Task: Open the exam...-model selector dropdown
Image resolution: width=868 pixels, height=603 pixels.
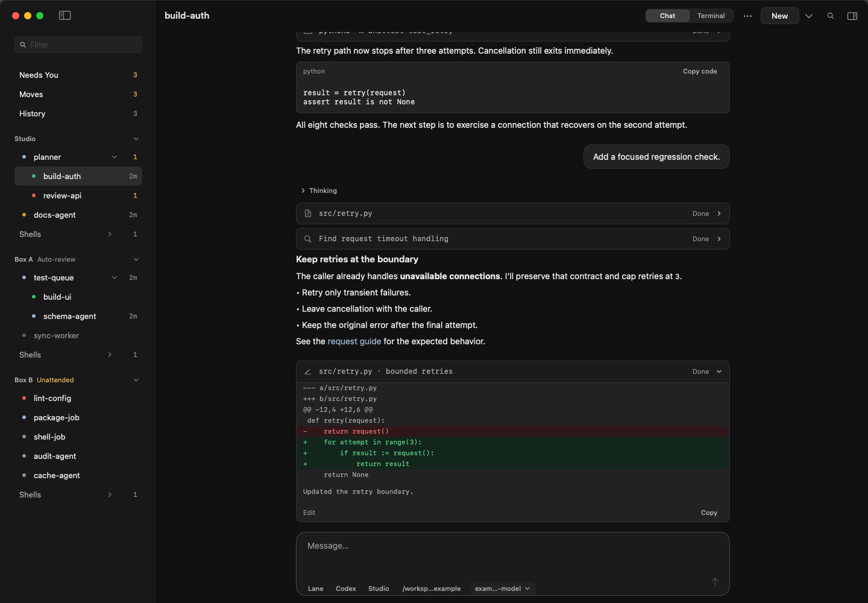Action: (503, 589)
